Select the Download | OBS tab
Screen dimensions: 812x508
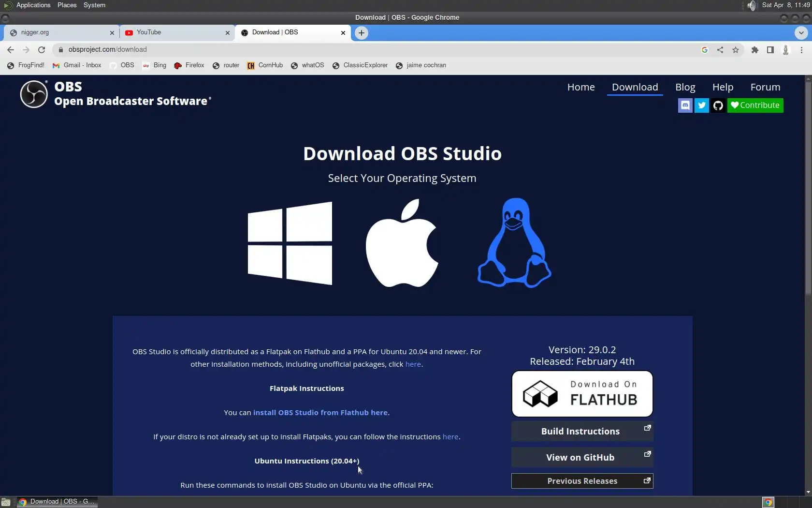(292, 32)
